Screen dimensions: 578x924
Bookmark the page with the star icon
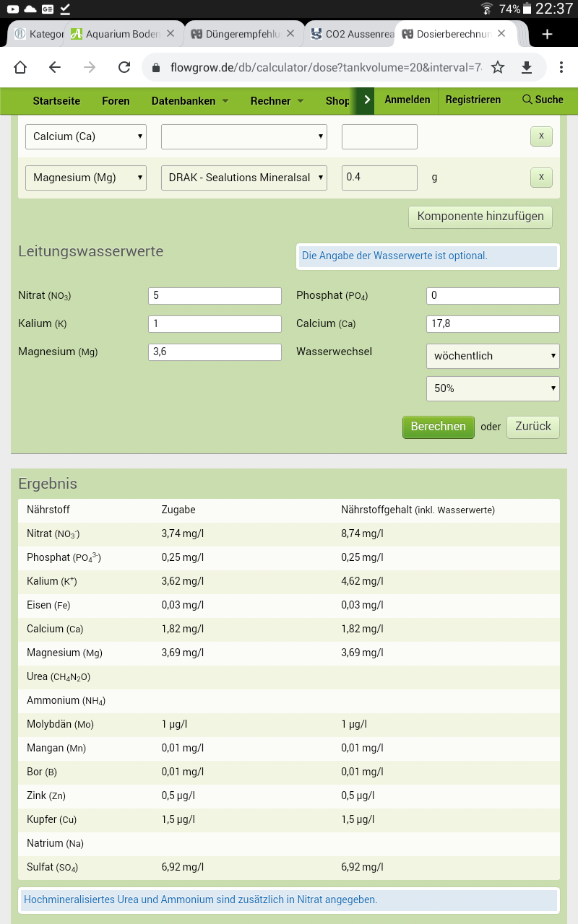pos(498,67)
